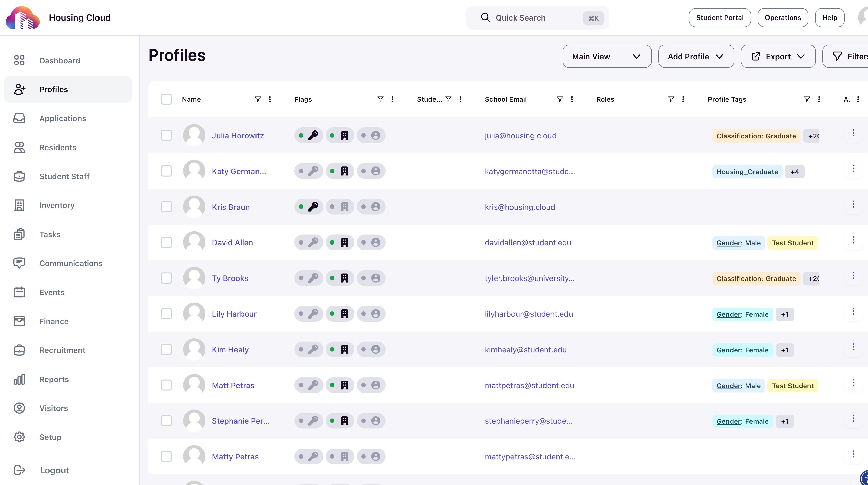Expand the Export dropdown menu
Image resolution: width=868 pixels, height=485 pixels.
pos(778,56)
